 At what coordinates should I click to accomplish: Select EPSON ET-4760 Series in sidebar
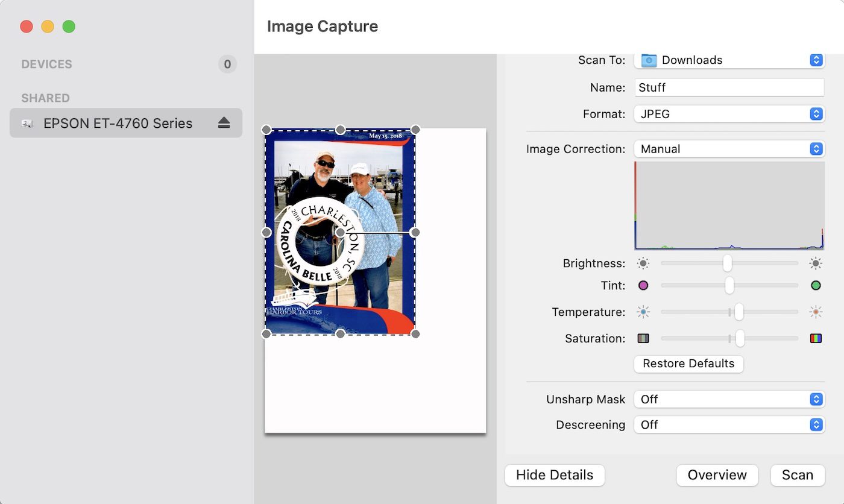[118, 123]
